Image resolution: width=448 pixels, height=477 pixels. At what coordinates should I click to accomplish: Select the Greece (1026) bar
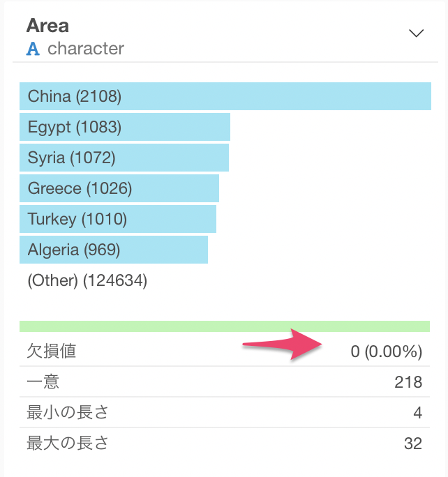[x=119, y=188]
